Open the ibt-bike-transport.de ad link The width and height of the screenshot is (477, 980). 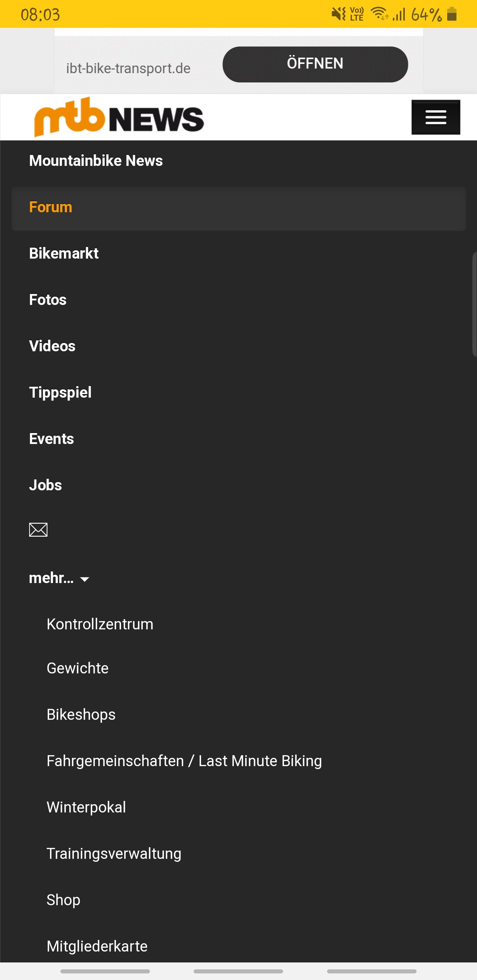(128, 69)
